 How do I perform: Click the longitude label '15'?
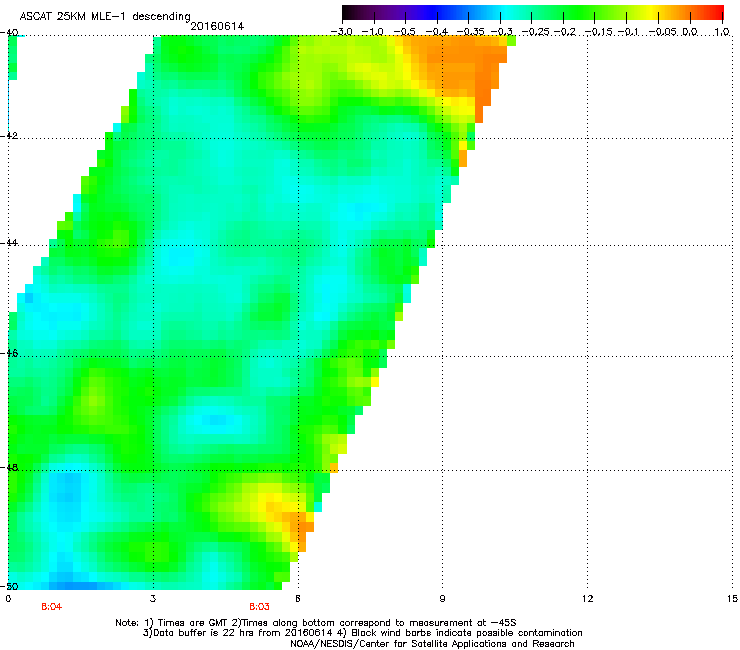pyautogui.click(x=732, y=599)
